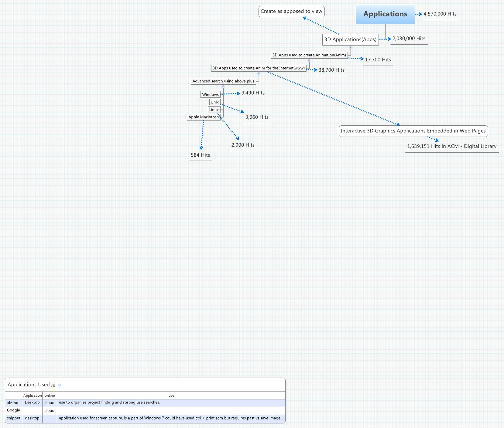Screen dimensions: 504x428
Task: Select Interactive 3D Graphics Applications floating topic
Action: (413, 131)
